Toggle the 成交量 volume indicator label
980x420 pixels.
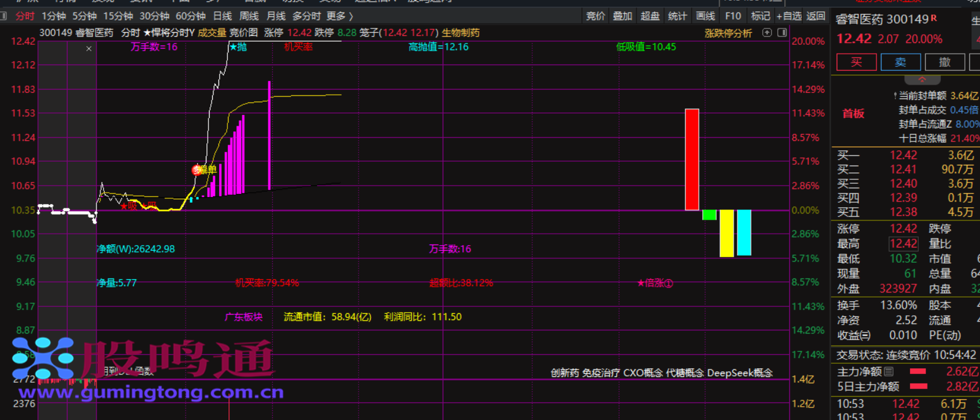click(212, 33)
